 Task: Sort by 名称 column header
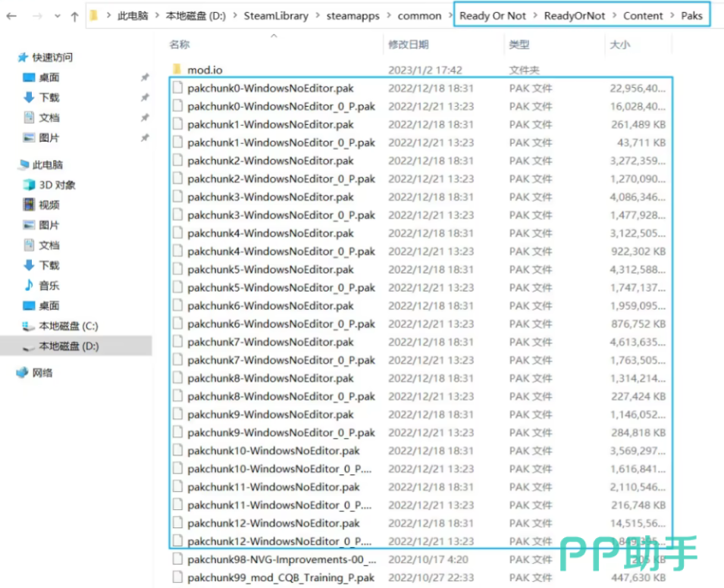(x=180, y=45)
